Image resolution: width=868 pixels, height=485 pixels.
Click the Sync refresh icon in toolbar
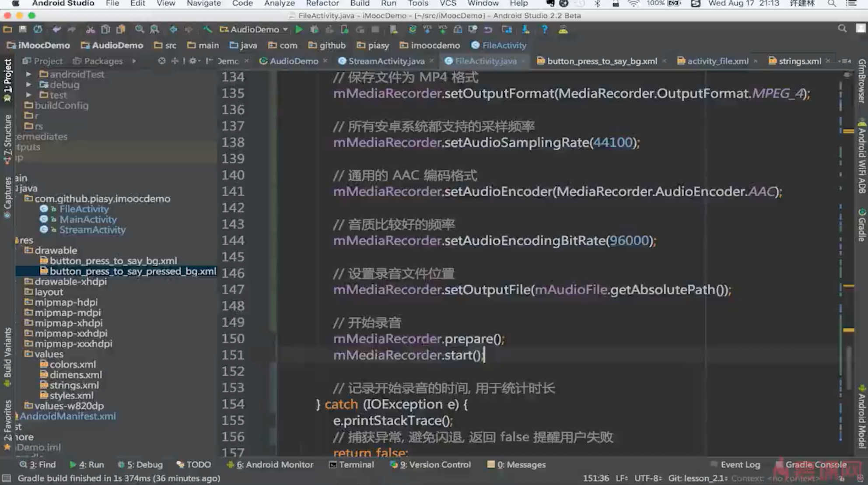(38, 29)
